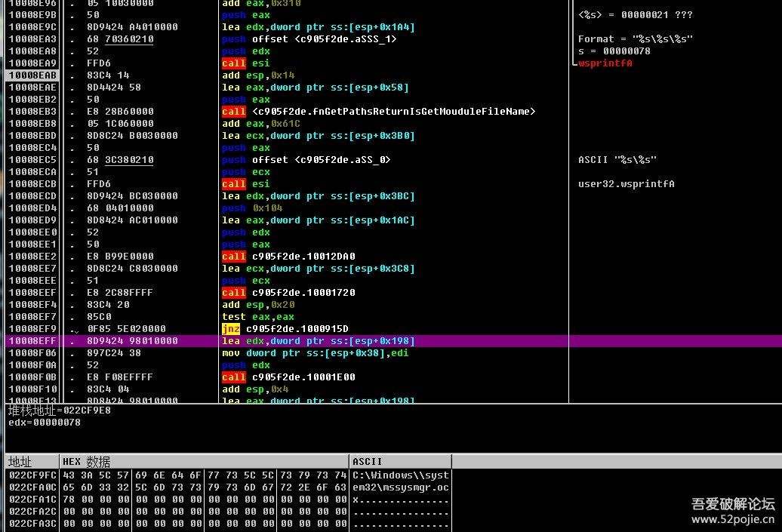The height and width of the screenshot is (532, 782).
Task: Click the call fnGetPathsReturnIsGetMouduleFileName instruction
Action: [x=378, y=112]
